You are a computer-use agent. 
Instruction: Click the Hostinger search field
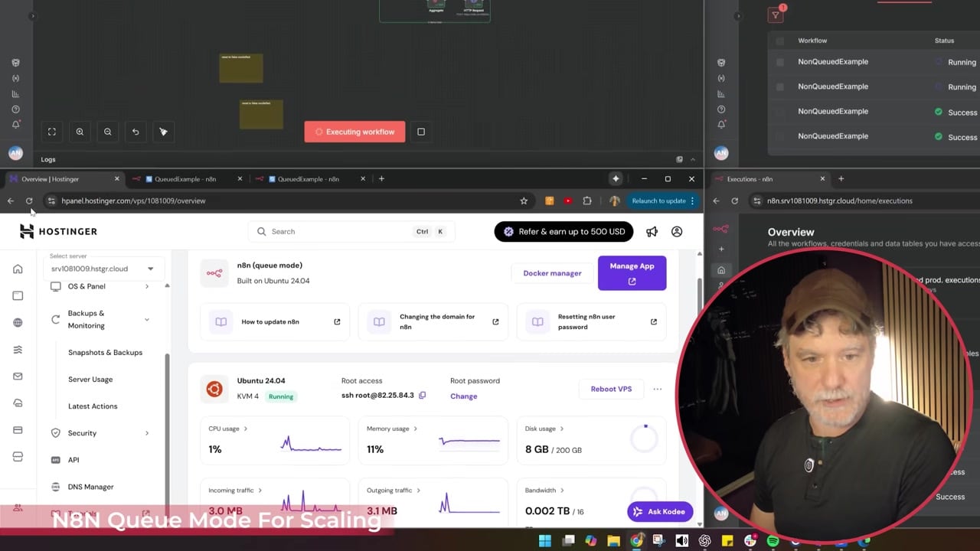click(x=351, y=231)
